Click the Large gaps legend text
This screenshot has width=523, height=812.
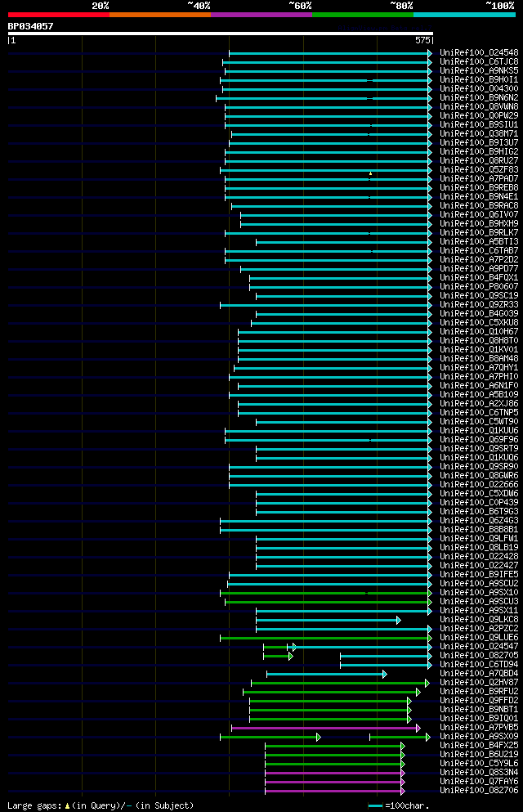[101, 805]
